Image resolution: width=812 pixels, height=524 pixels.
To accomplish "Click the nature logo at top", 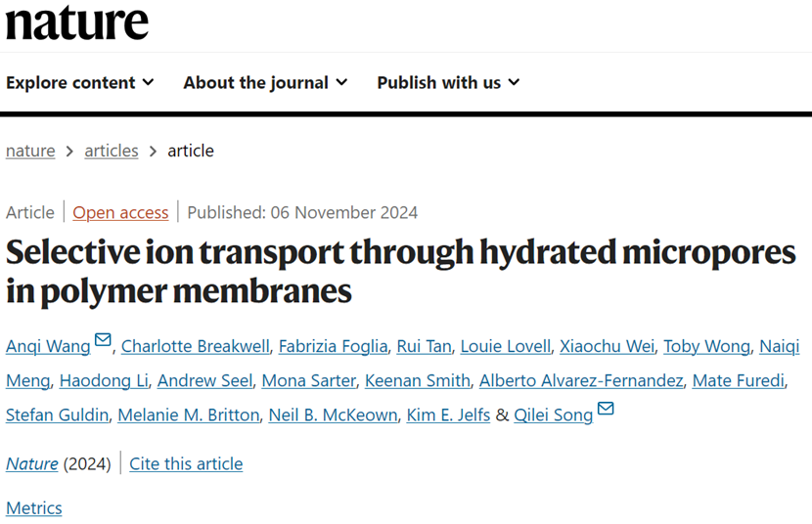I will 77,22.
